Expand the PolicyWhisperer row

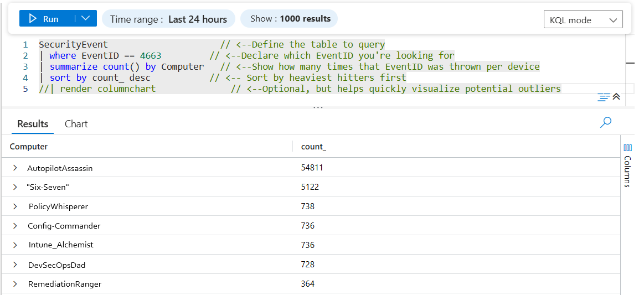16,206
